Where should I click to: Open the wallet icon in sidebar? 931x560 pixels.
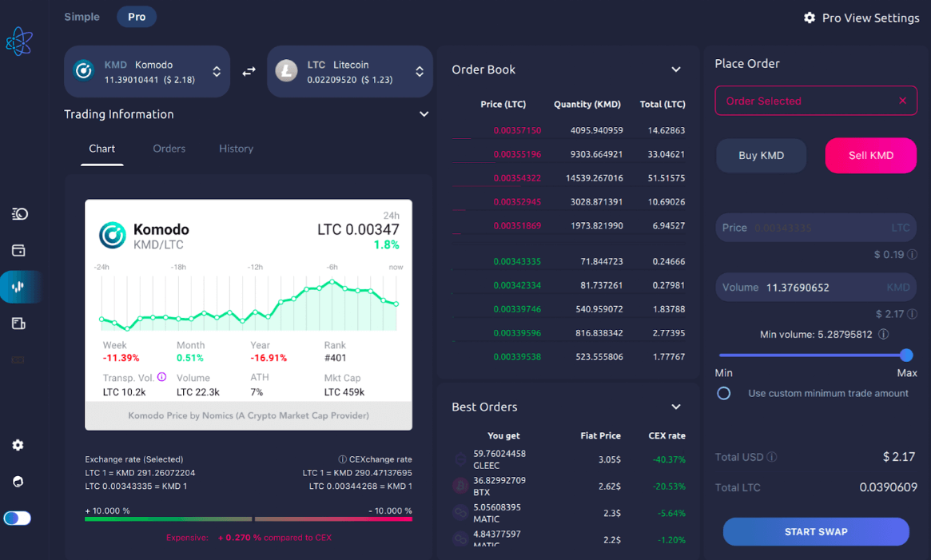point(18,250)
